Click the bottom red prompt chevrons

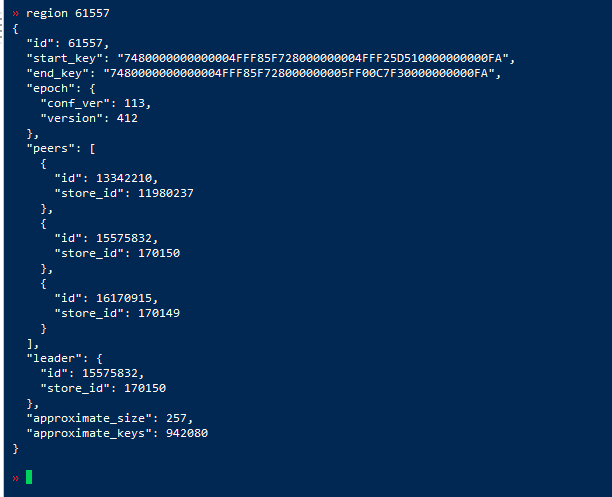click(x=16, y=478)
